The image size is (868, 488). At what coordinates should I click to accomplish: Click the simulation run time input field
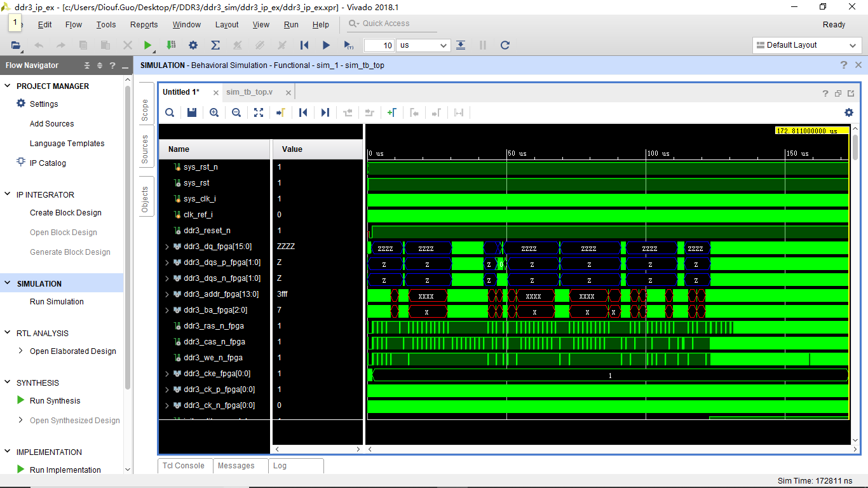coord(379,46)
